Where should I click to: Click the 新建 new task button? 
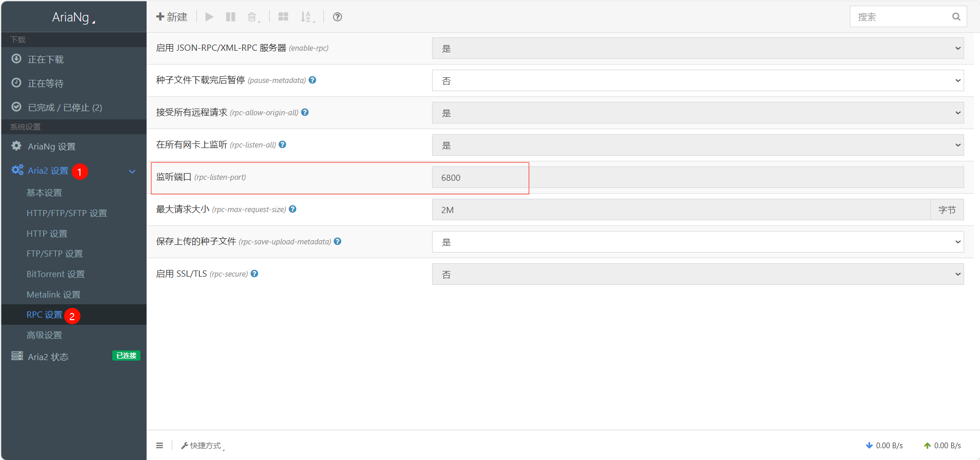click(172, 17)
